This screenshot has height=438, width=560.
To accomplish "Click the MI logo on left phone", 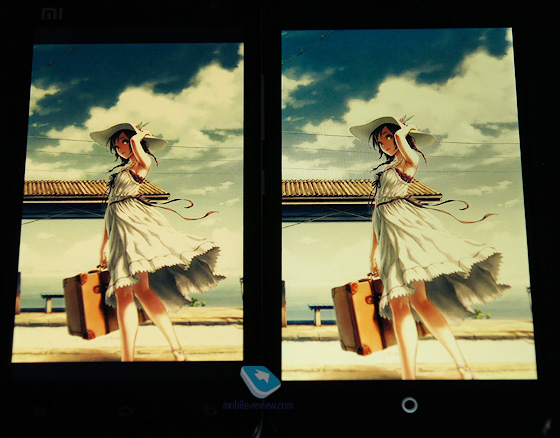I will 52,14.
